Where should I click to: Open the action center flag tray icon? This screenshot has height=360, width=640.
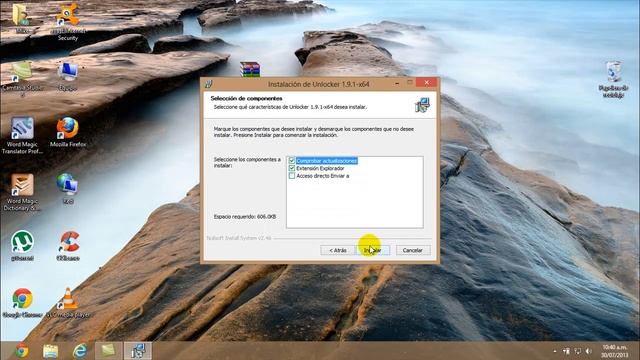coord(567,351)
